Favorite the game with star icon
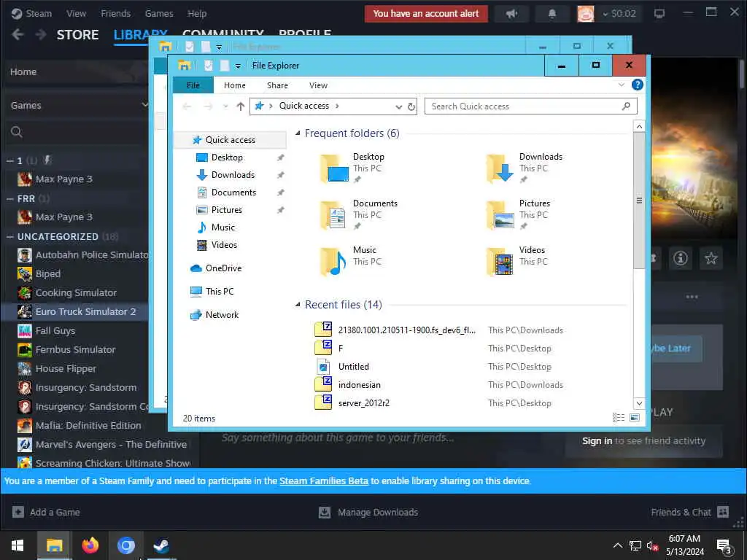 tap(711, 258)
